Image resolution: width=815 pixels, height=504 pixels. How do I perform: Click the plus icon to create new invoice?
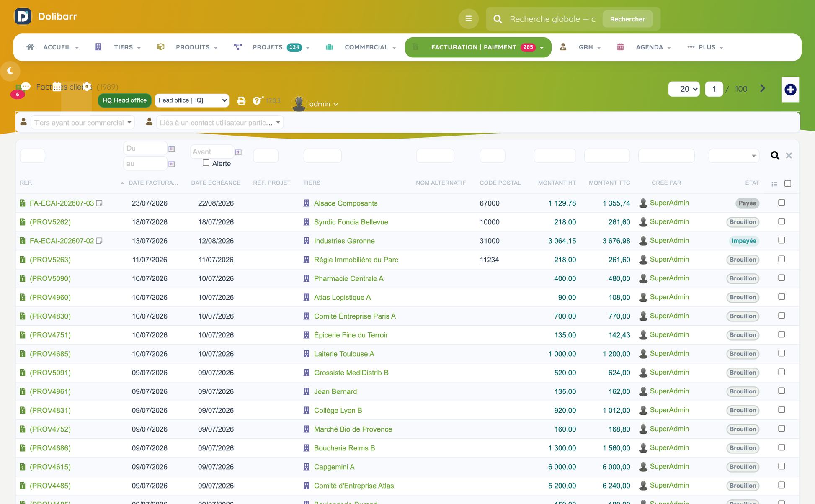790,89
